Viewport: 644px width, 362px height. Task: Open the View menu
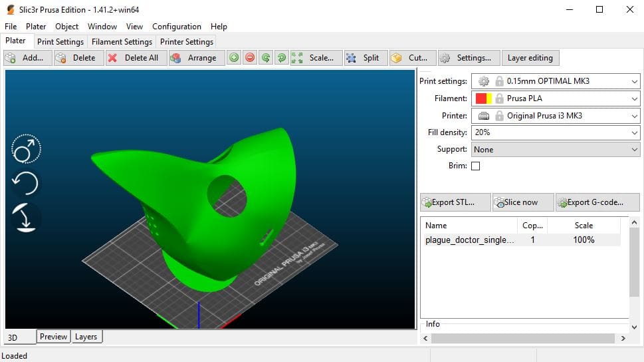coord(134,27)
